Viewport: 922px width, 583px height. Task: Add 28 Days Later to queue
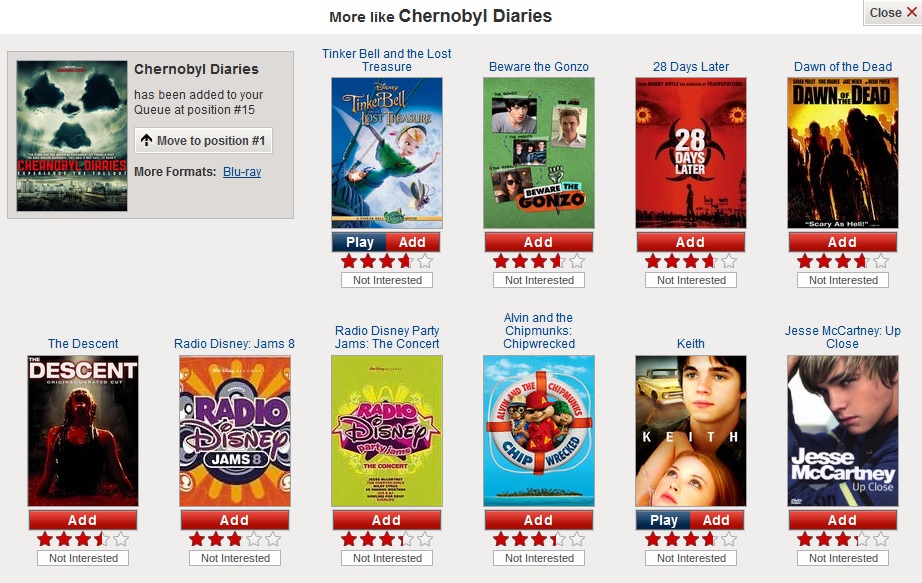[690, 242]
